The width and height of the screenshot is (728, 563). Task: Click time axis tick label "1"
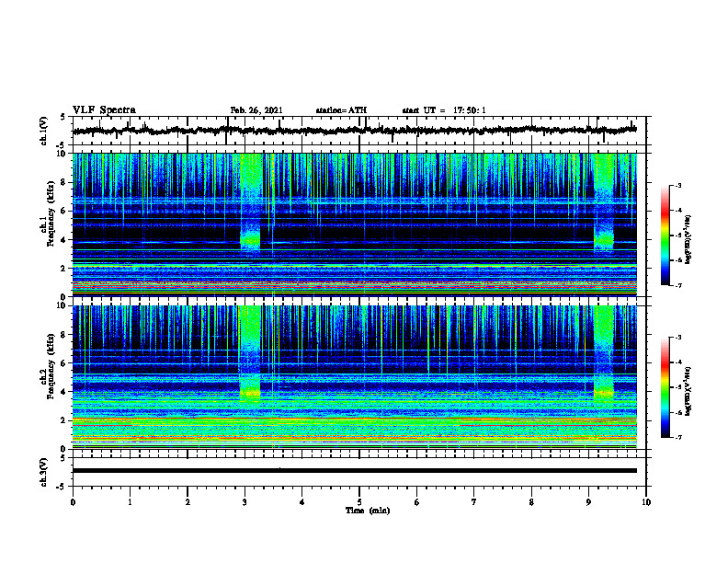pos(130,502)
